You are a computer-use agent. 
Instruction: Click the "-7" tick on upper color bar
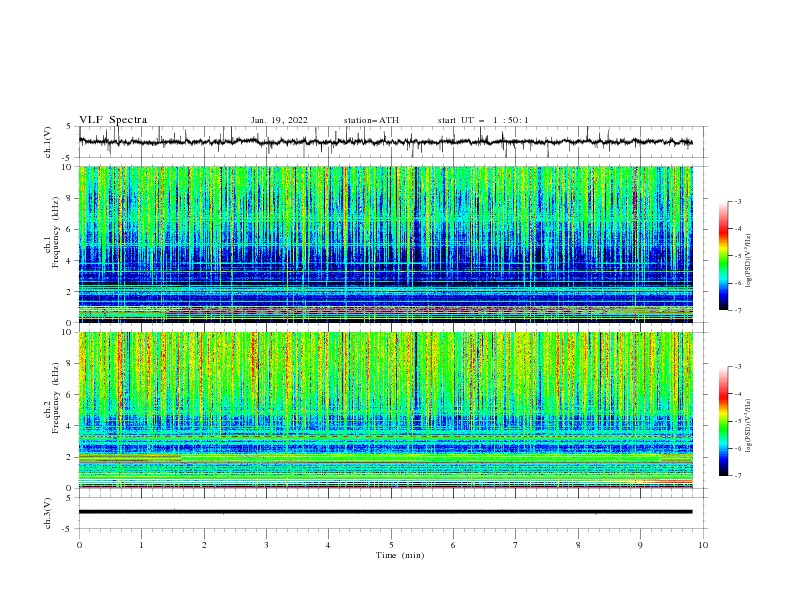click(x=737, y=311)
